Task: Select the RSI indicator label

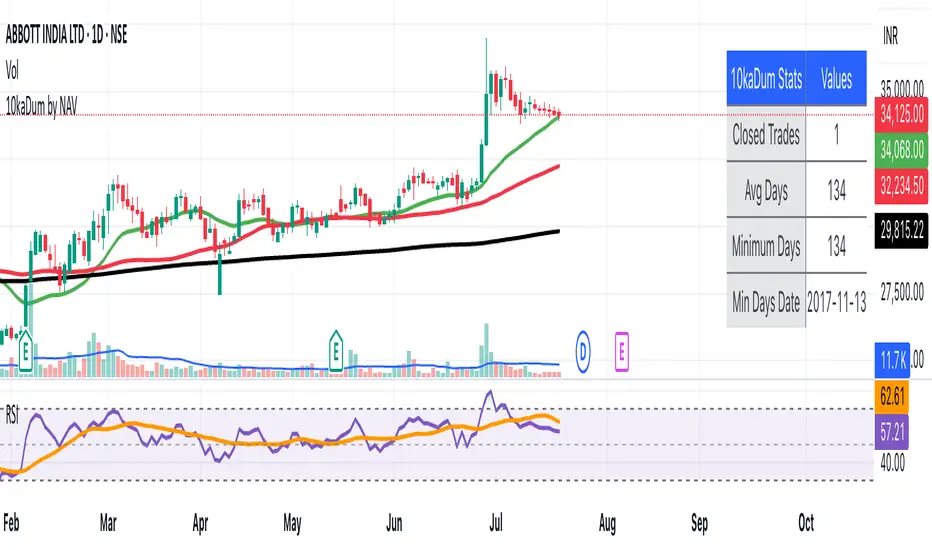Action: [x=12, y=416]
